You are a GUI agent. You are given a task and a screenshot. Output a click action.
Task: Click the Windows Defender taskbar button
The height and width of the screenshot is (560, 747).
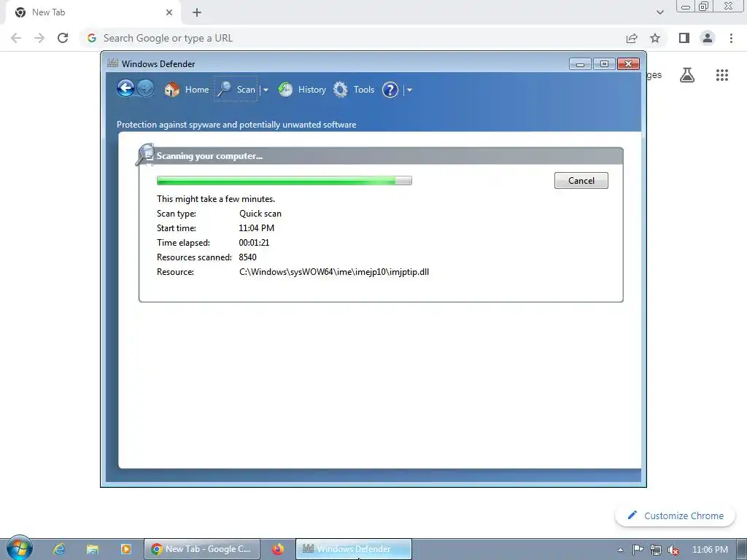(354, 549)
